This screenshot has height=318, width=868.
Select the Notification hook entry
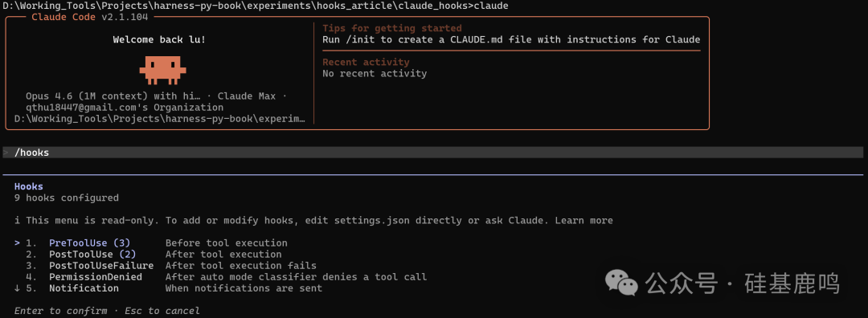pyautogui.click(x=84, y=288)
